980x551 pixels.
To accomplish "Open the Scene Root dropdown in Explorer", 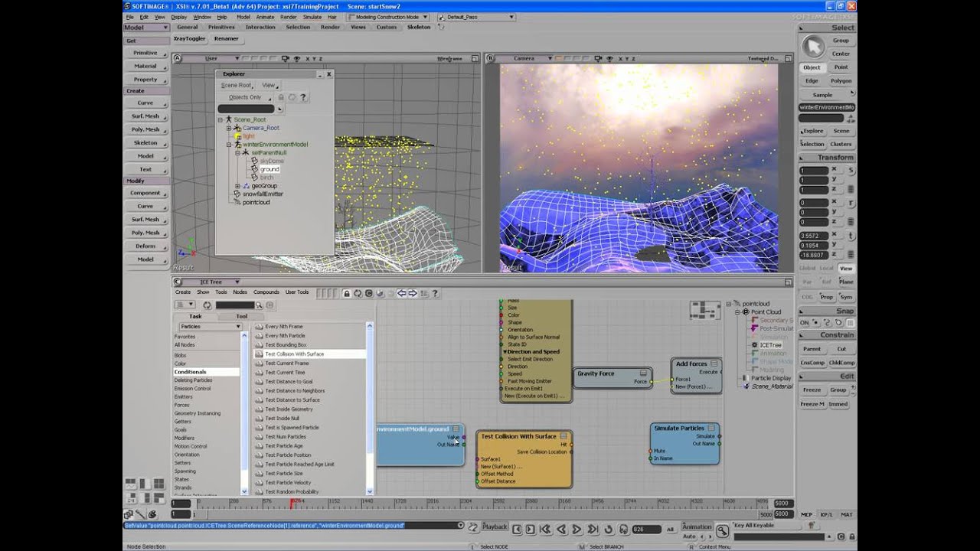I will (237, 85).
